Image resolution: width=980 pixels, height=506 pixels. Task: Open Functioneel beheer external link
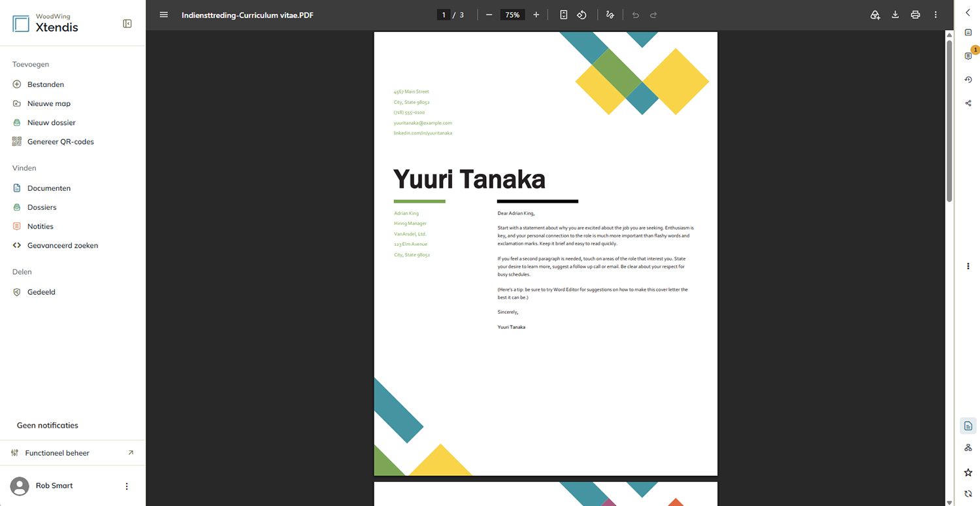point(73,452)
